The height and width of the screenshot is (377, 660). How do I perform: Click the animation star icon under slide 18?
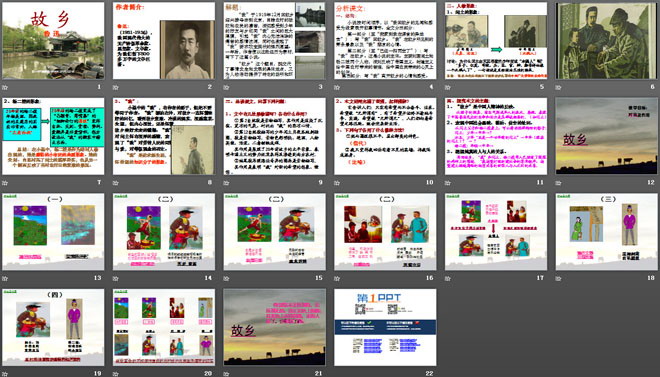pos(559,278)
